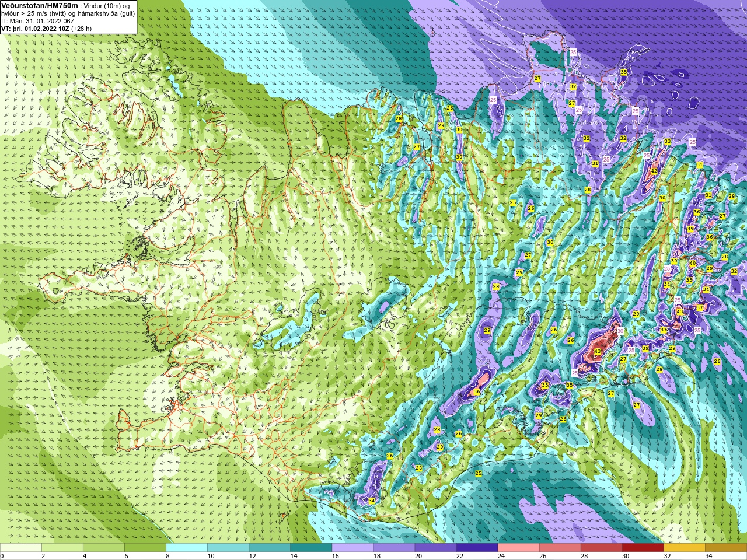Click the 4–6 m/s green legend swatch

point(104,548)
